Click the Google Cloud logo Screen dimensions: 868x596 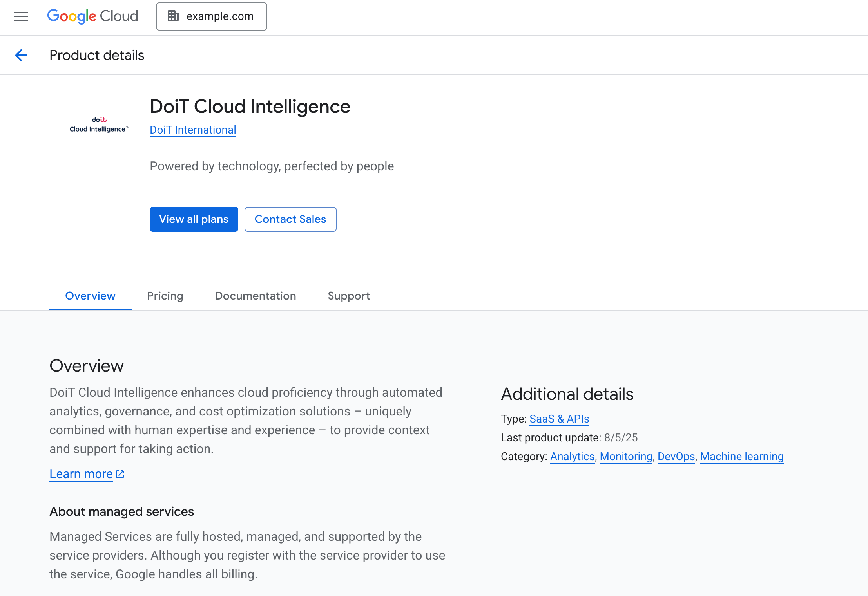click(92, 16)
